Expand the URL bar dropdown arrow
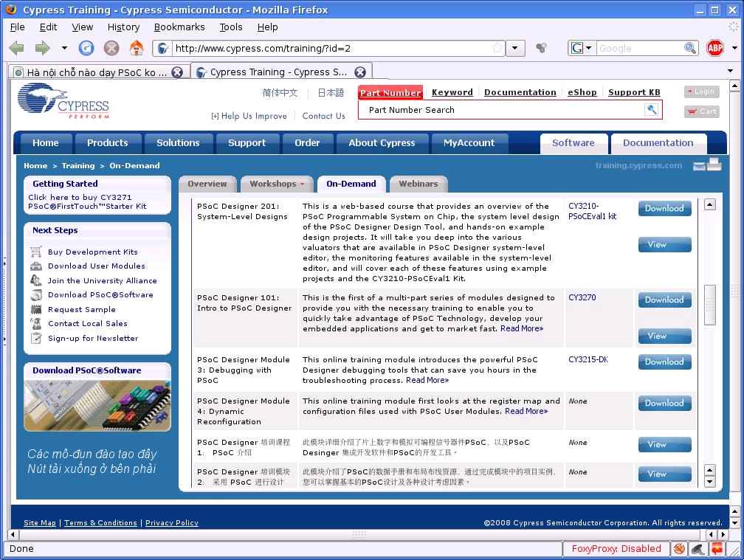744x560 pixels. point(515,48)
